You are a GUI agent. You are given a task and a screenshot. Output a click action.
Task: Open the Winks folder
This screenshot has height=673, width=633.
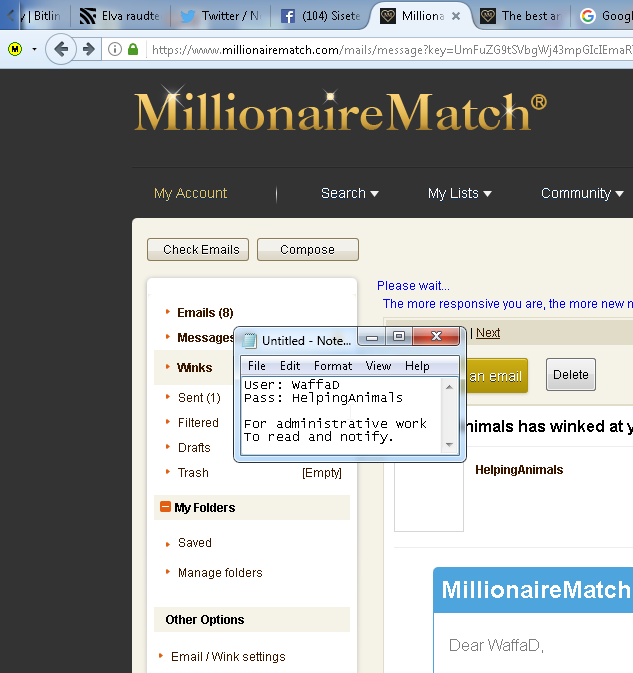pos(194,367)
